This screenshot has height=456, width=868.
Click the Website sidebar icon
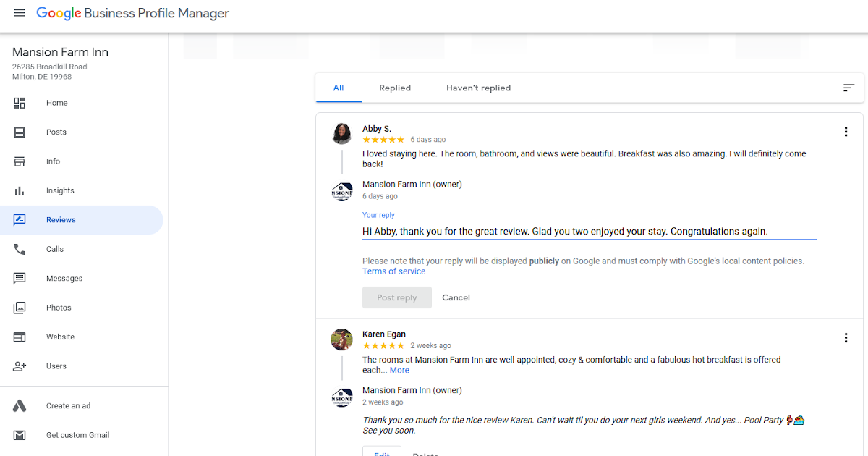tap(20, 337)
